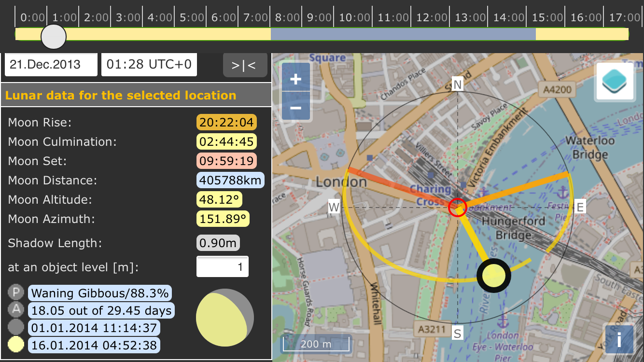The width and height of the screenshot is (644, 362).
Task: Click the full moon date 16.01.2014 04:52:38
Action: click(x=94, y=346)
